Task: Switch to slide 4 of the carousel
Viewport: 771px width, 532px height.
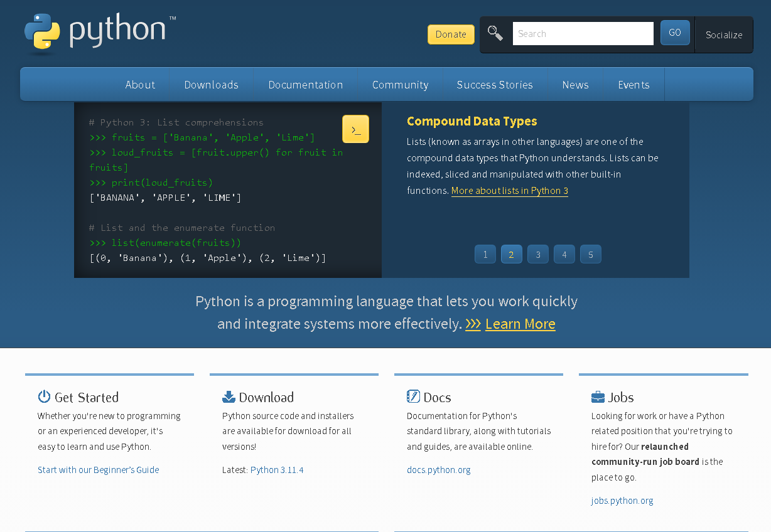Action: (x=564, y=254)
